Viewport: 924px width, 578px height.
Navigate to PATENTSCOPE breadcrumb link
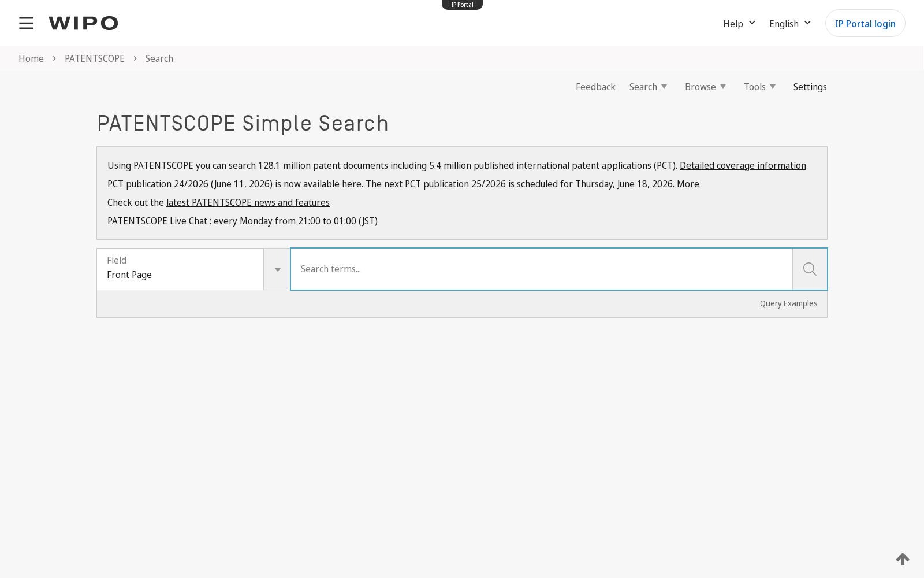click(95, 58)
